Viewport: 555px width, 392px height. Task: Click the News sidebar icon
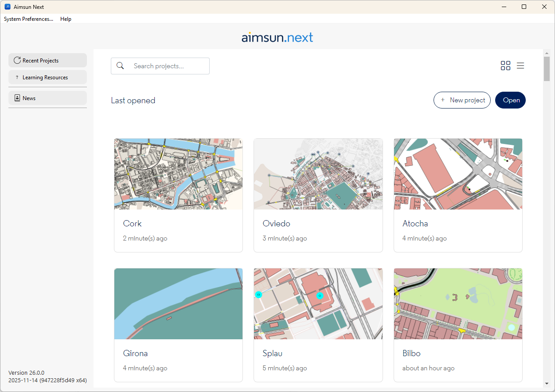point(17,98)
